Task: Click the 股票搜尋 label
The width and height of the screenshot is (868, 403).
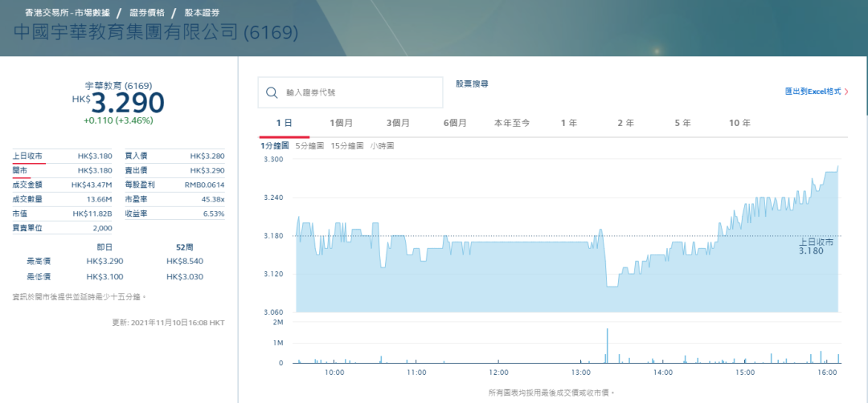Action: (473, 84)
